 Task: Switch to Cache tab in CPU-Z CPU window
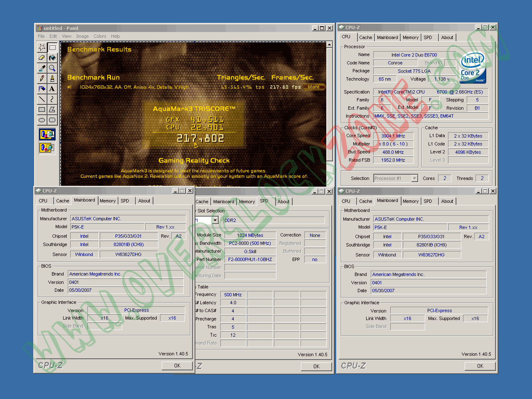point(365,37)
